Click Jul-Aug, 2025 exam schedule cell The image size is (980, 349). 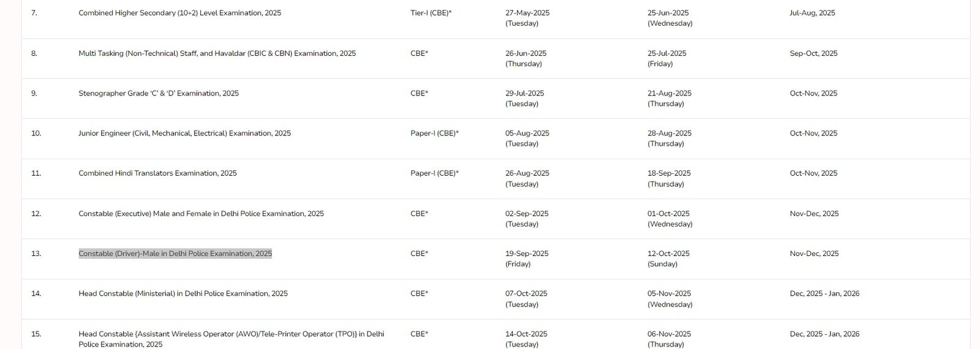(812, 13)
